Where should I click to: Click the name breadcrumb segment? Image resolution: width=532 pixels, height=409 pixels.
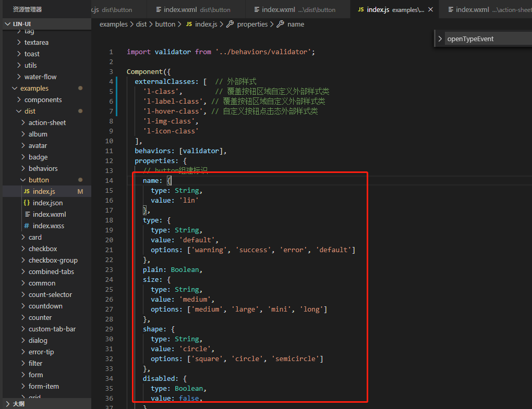pos(296,24)
